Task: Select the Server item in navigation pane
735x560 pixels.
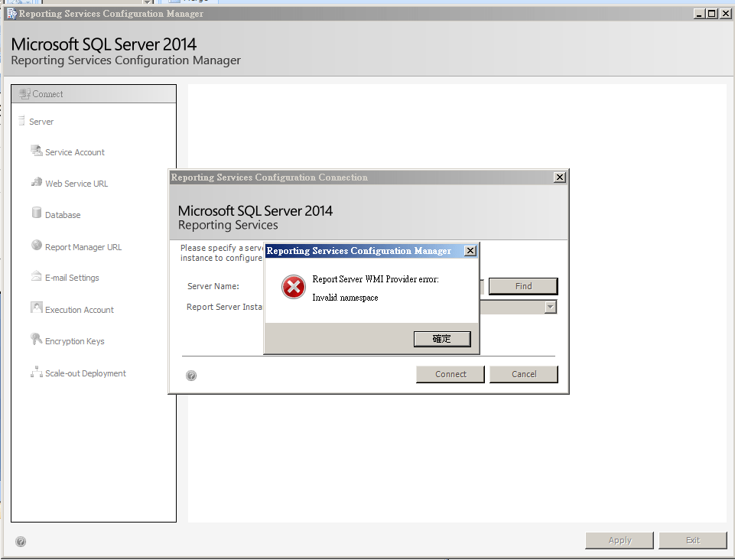Action: click(x=43, y=121)
